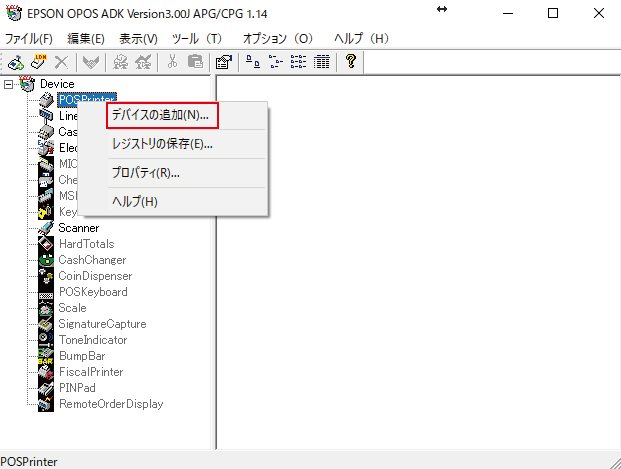Click the Device root tree icon
This screenshot has width=621, height=469.
pyautogui.click(x=27, y=84)
